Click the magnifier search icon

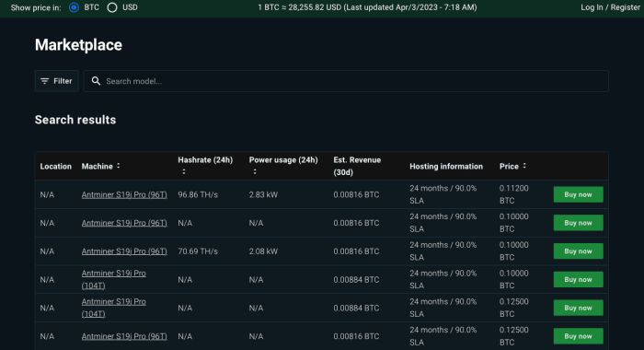[96, 81]
